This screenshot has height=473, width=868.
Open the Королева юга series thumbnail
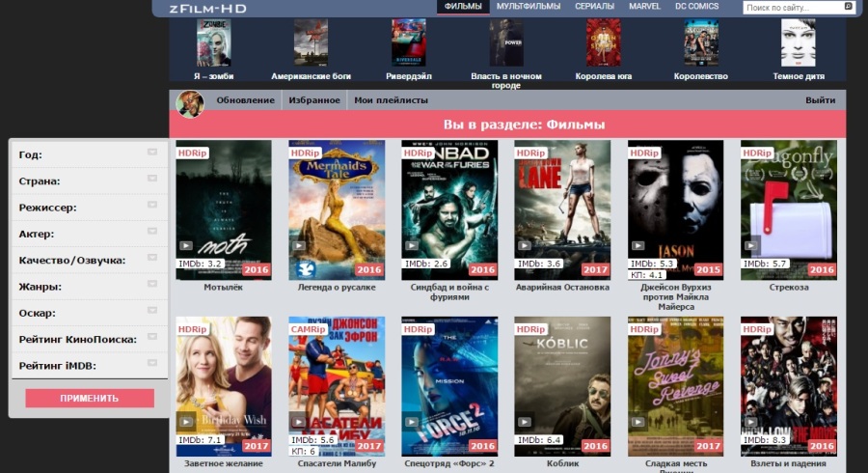click(x=604, y=42)
